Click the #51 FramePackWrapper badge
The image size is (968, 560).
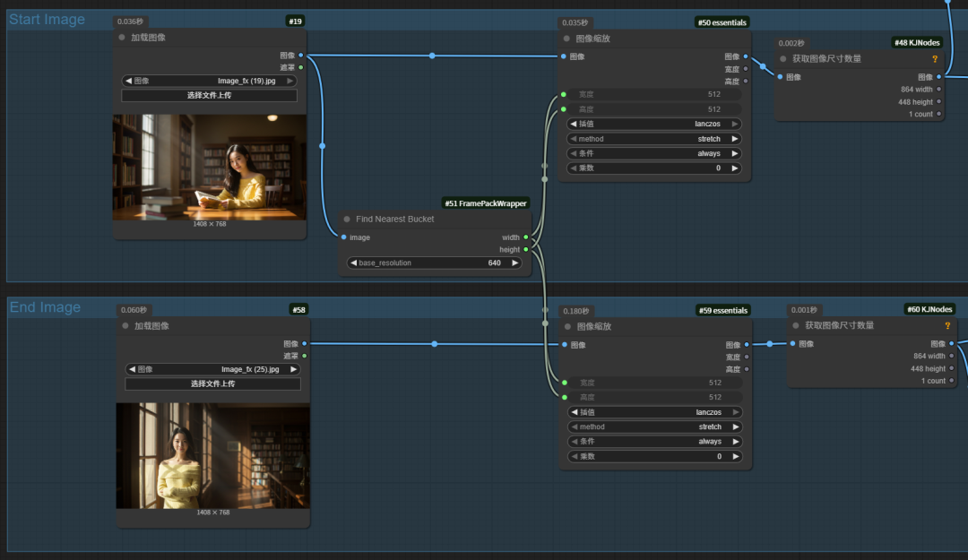pos(485,203)
